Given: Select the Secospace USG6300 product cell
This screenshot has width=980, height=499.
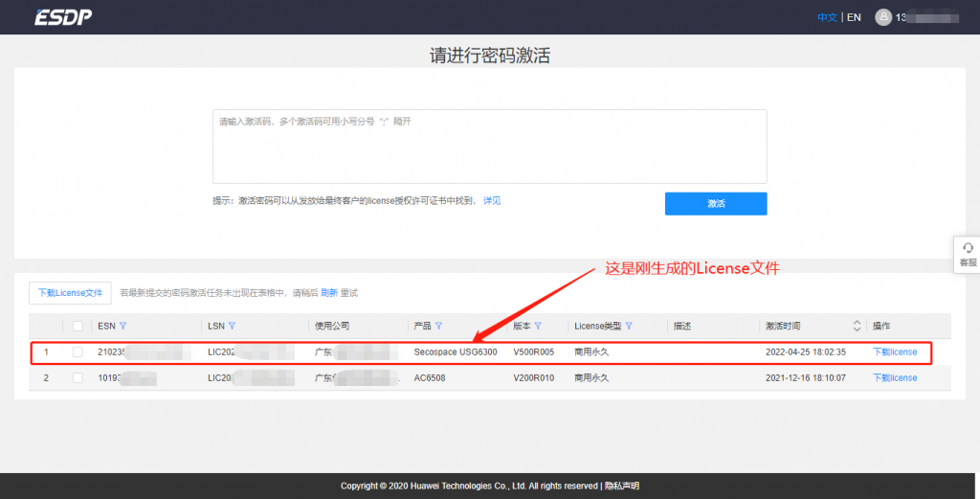Looking at the screenshot, I should 456,352.
